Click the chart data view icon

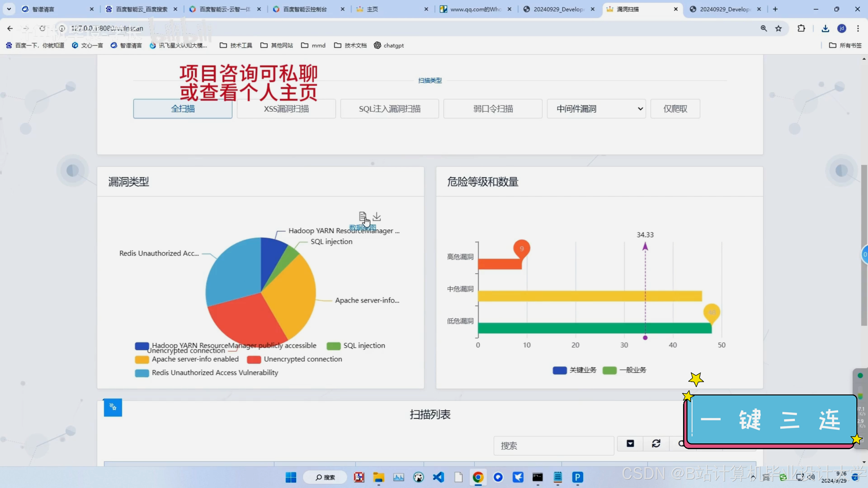point(362,216)
